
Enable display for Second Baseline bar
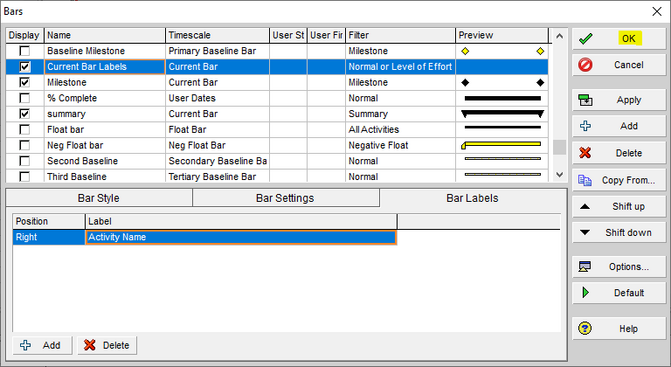click(x=25, y=161)
